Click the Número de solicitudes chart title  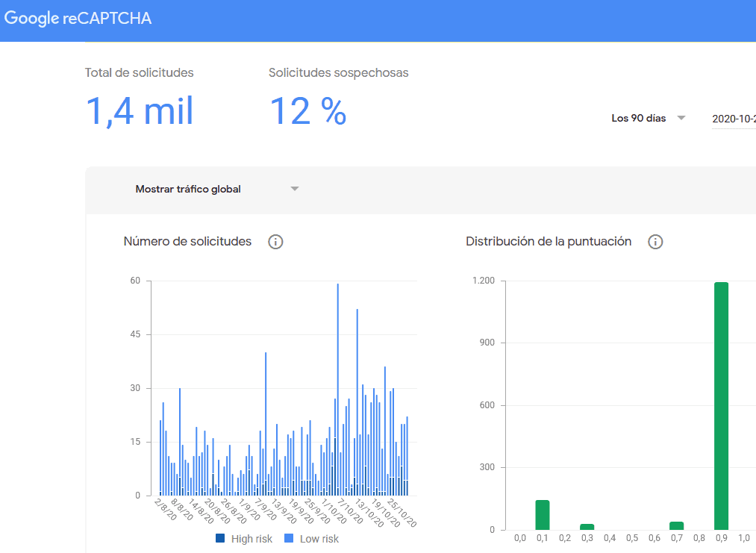coord(187,242)
